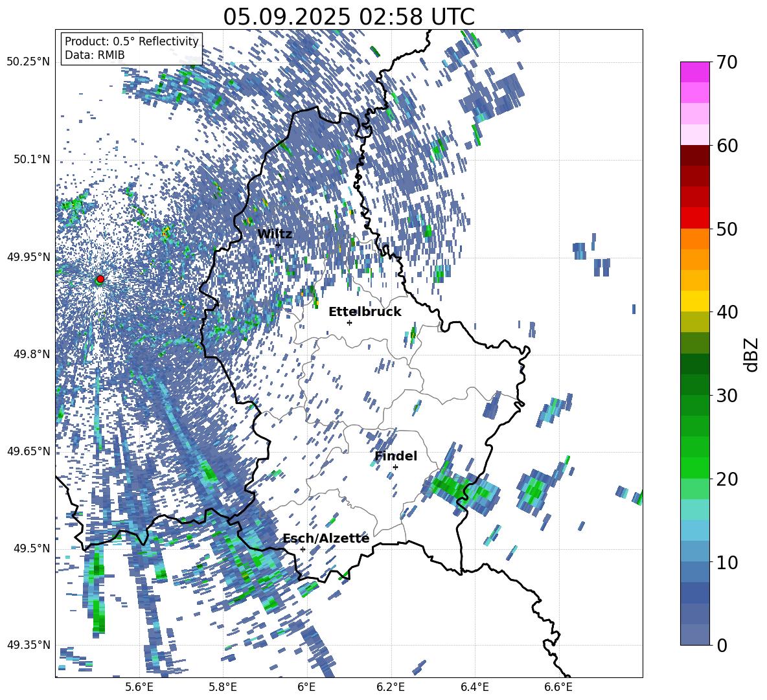
Task: Click the 70 label on the colorbar
Action: pos(727,63)
